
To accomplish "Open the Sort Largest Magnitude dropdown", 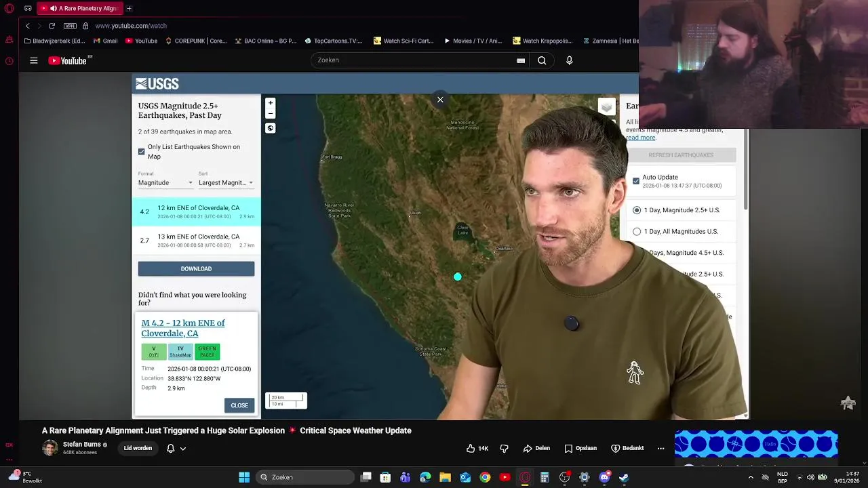I will click(x=226, y=182).
